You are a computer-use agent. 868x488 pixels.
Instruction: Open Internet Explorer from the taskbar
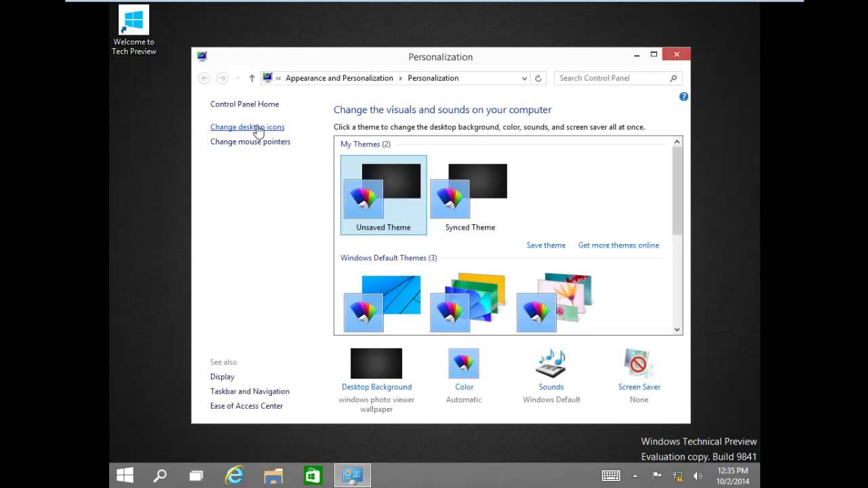pos(234,476)
